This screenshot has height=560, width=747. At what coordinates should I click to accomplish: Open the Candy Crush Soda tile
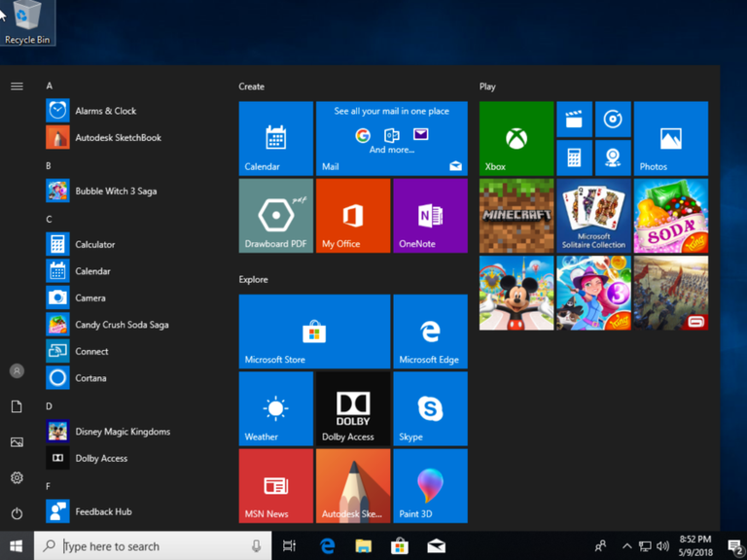click(671, 215)
